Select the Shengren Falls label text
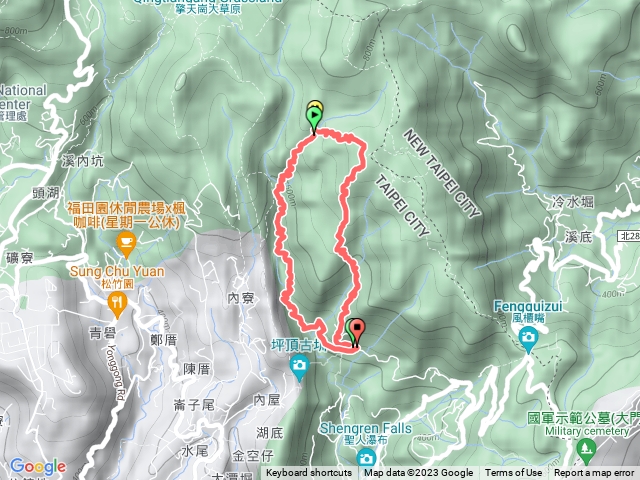 (365, 428)
